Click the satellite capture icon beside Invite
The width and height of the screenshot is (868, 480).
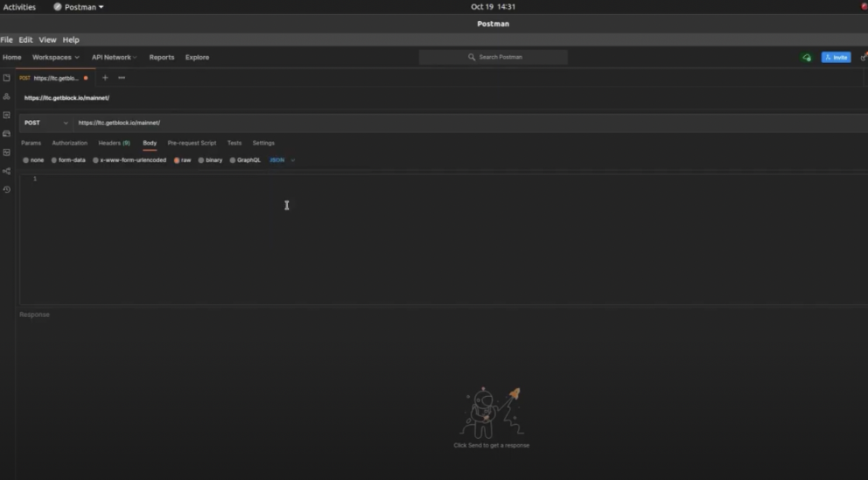[x=864, y=57]
